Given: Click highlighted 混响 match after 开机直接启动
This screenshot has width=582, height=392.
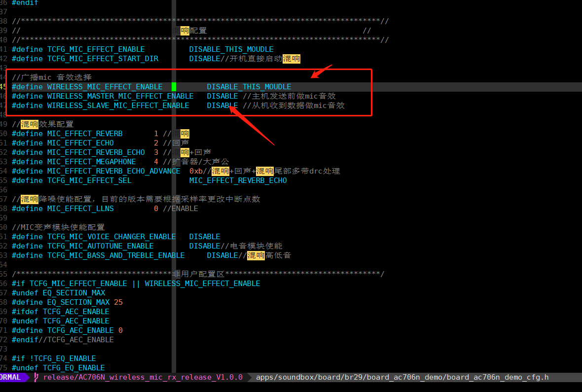Looking at the screenshot, I should click(x=291, y=59).
